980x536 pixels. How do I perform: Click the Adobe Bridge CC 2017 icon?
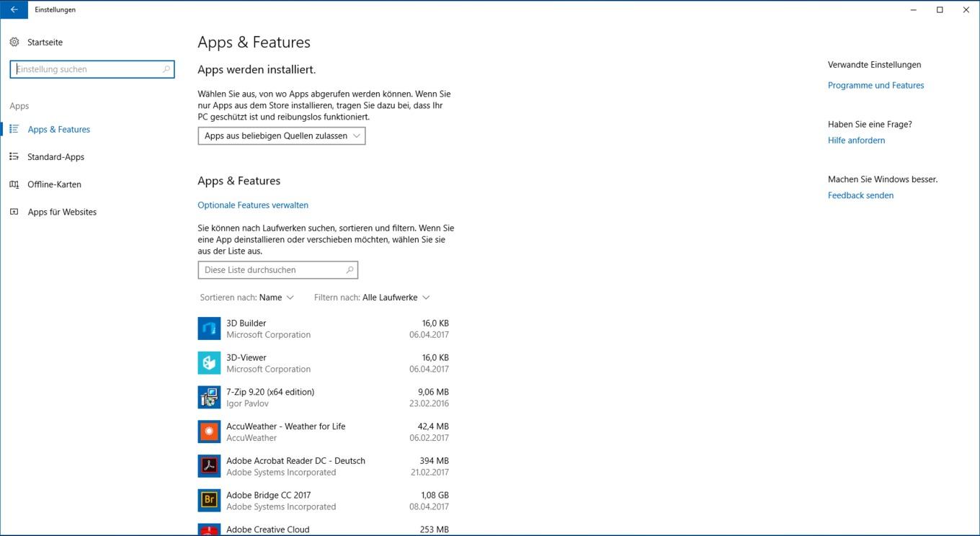pos(209,501)
